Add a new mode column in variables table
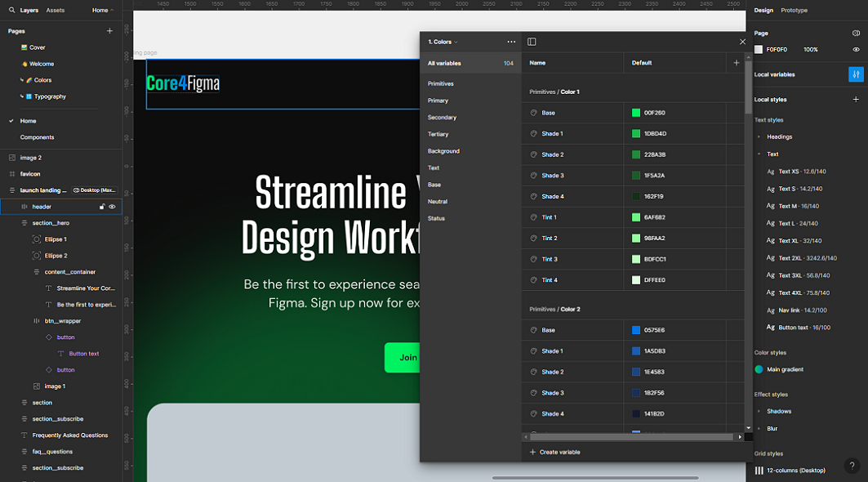This screenshot has width=868, height=482. 736,63
